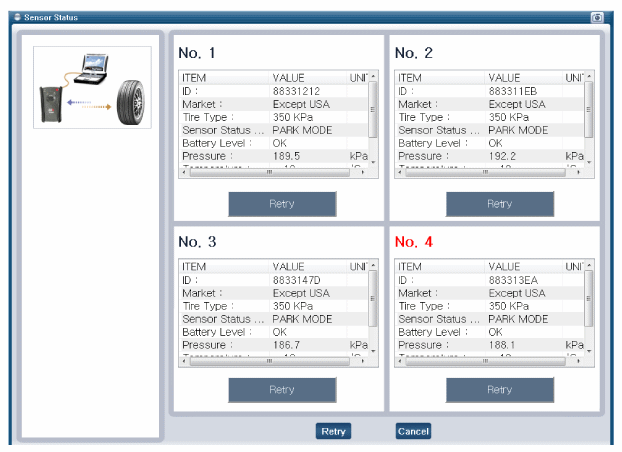
Task: Click ITEM column header in No. 3 table
Action: tap(224, 267)
